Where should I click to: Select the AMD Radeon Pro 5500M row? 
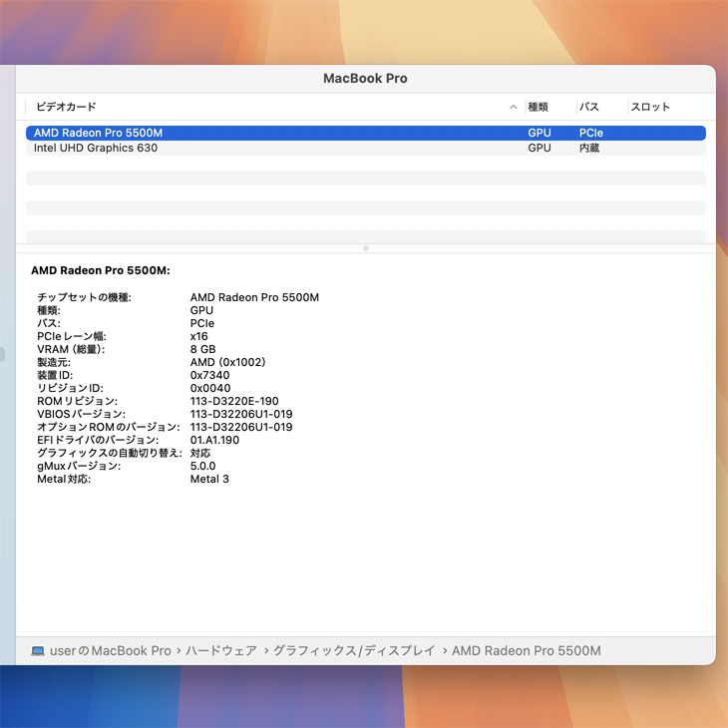point(366,133)
